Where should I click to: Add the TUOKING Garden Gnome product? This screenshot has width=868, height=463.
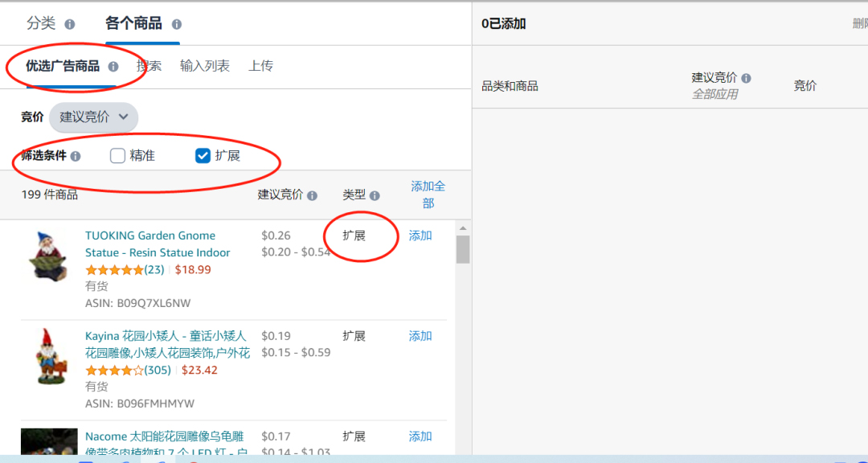click(420, 236)
